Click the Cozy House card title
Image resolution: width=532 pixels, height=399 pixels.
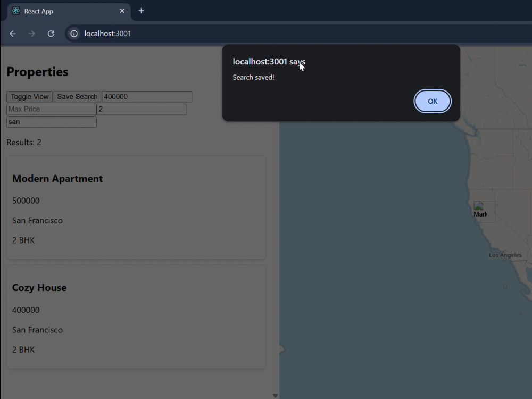(x=39, y=288)
